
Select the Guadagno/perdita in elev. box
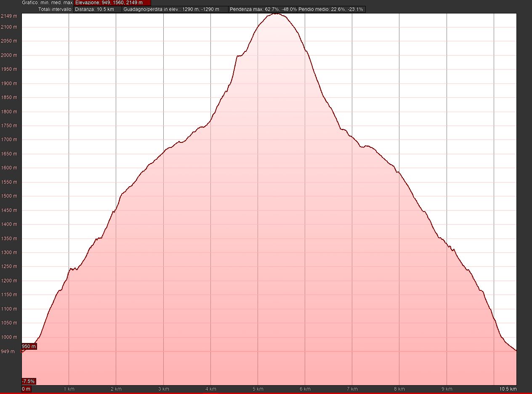click(x=175, y=9)
